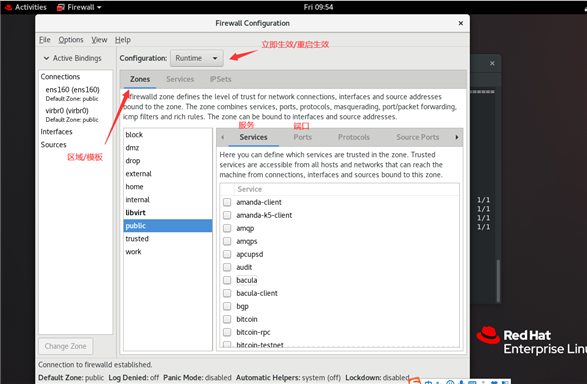This screenshot has width=587, height=384.
Task: Select the work zone
Action: [x=168, y=252]
